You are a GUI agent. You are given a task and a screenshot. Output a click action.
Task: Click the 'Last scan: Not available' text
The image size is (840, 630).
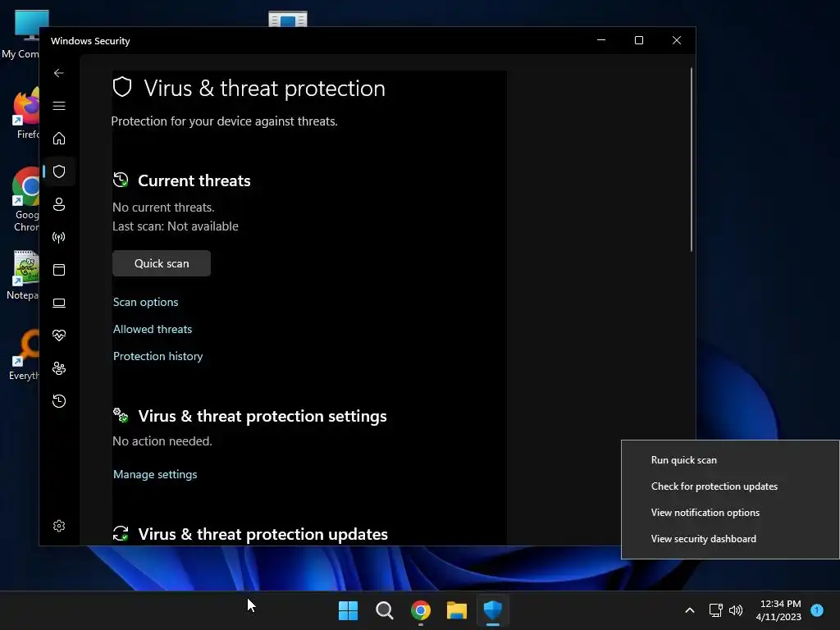pos(176,226)
